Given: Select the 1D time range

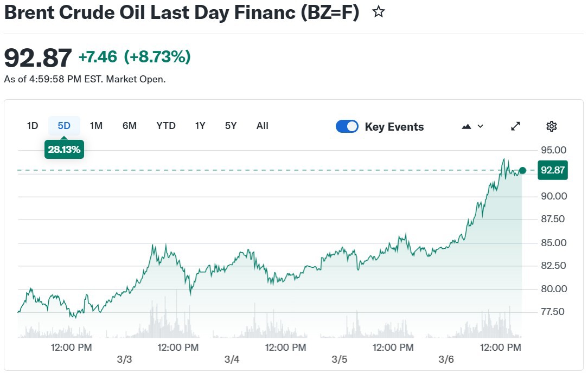Looking at the screenshot, I should pyautogui.click(x=33, y=126).
